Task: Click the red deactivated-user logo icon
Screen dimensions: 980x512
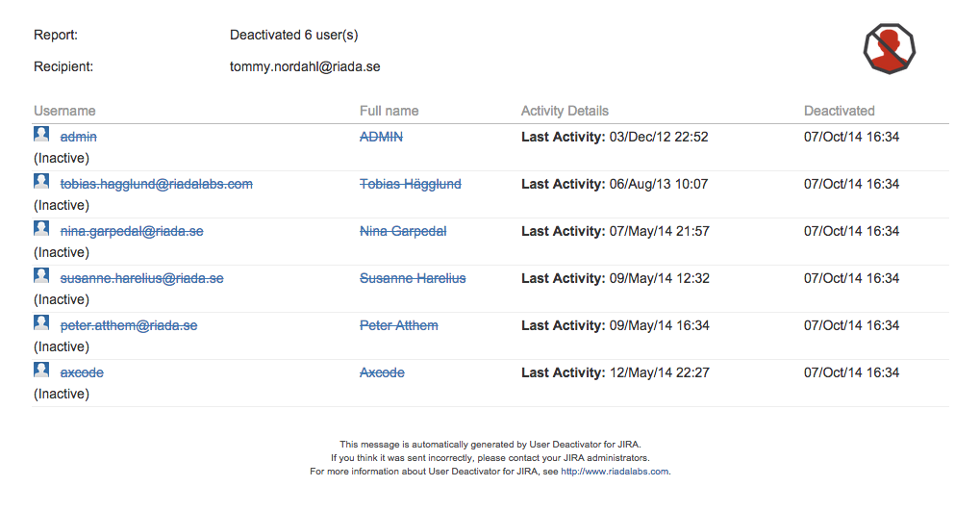Action: [x=890, y=49]
